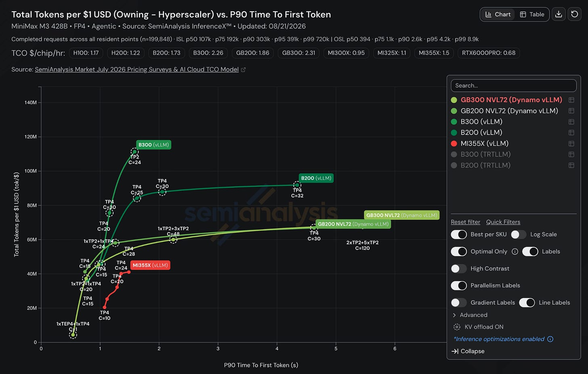Click info icon next to Optimal Only
Image resolution: width=588 pixels, height=374 pixels.
pos(515,252)
